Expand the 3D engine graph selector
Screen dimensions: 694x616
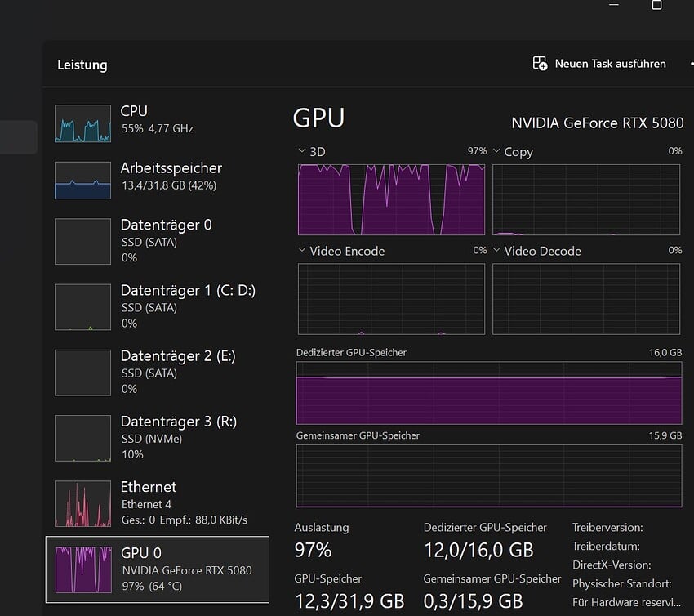point(301,151)
